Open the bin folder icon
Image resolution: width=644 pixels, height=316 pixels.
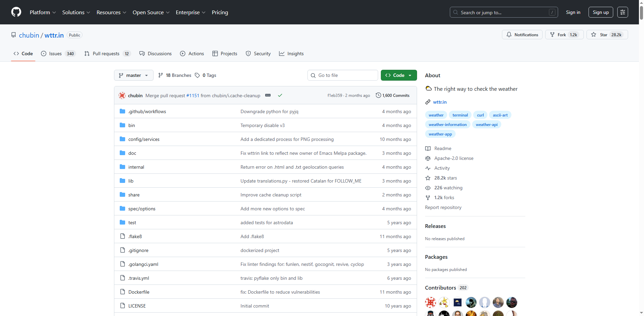click(122, 125)
